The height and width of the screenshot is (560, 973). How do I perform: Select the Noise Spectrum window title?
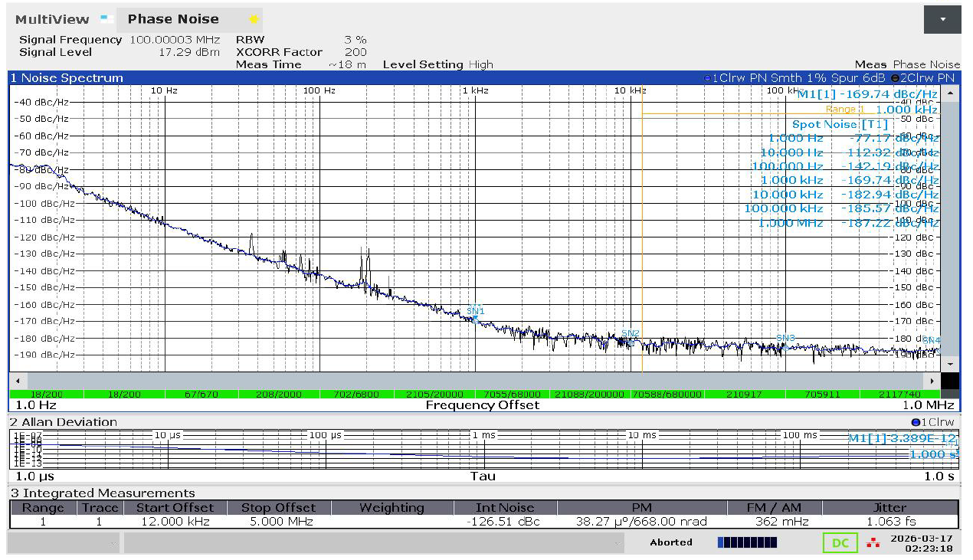(x=66, y=78)
